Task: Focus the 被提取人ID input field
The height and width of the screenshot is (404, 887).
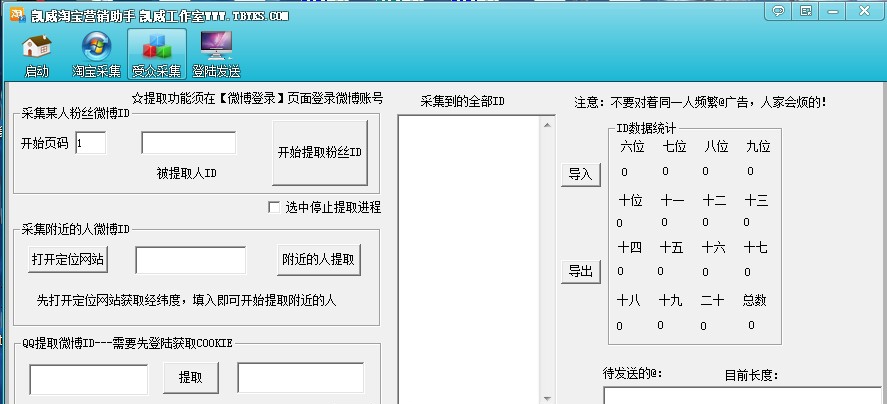Action: (x=188, y=143)
